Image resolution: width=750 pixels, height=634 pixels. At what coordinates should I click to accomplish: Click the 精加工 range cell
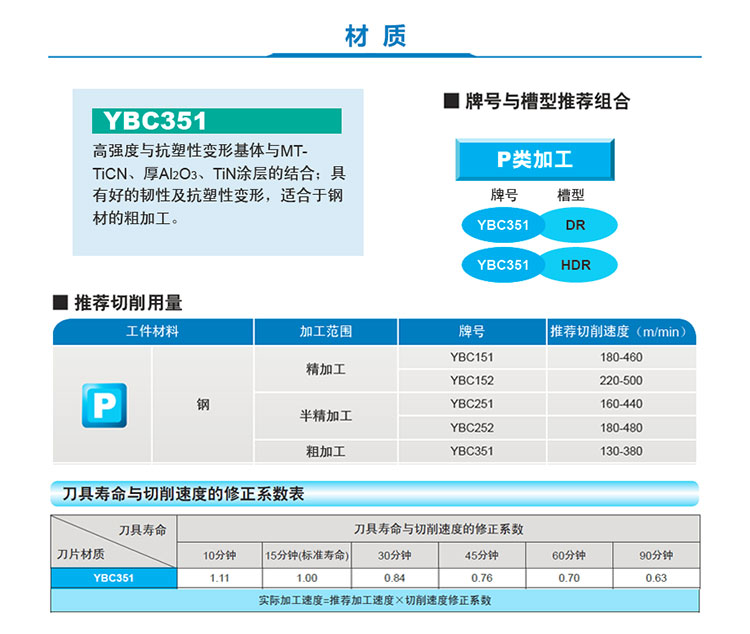tap(326, 369)
